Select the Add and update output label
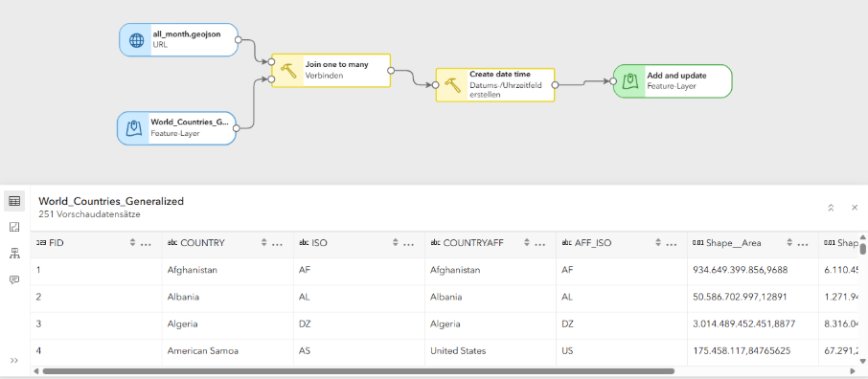The height and width of the screenshot is (379, 868). 676,76
